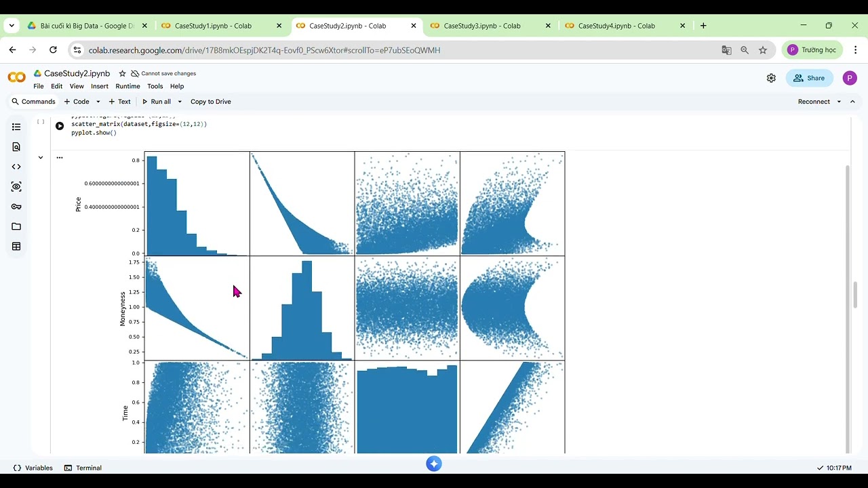Screen dimensions: 868x488
Task: Click the translate page icon
Action: point(726,50)
